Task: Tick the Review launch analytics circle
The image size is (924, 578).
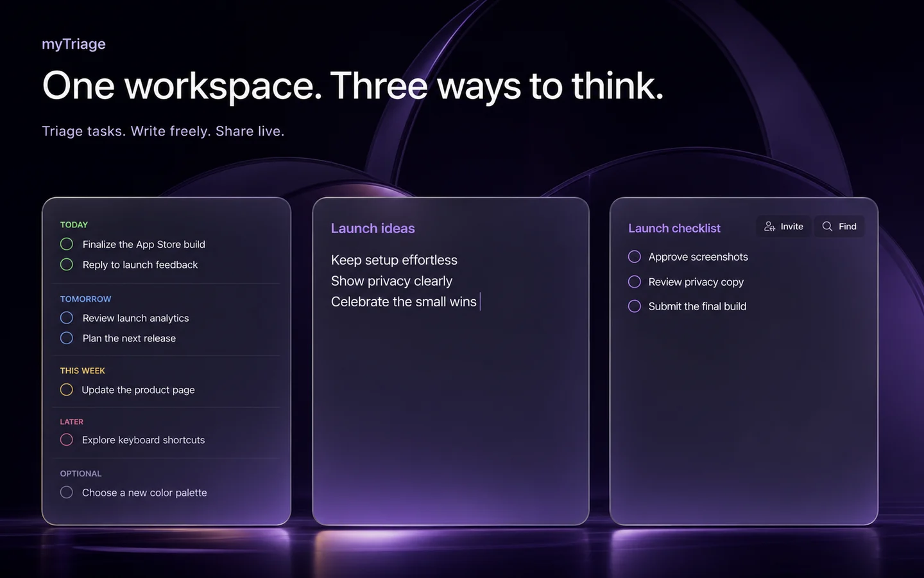Action: [x=67, y=318]
